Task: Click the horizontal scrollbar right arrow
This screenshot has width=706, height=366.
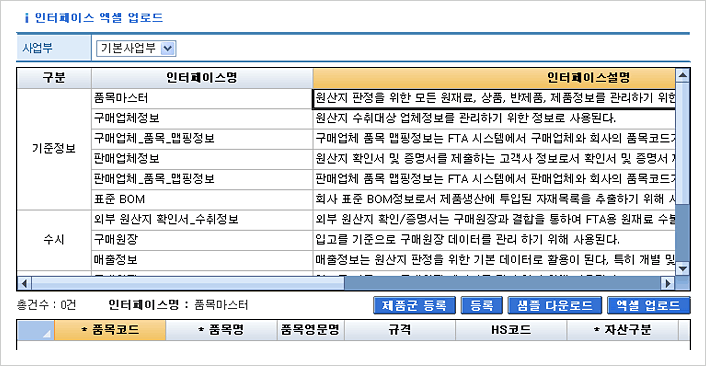Action: (x=668, y=283)
